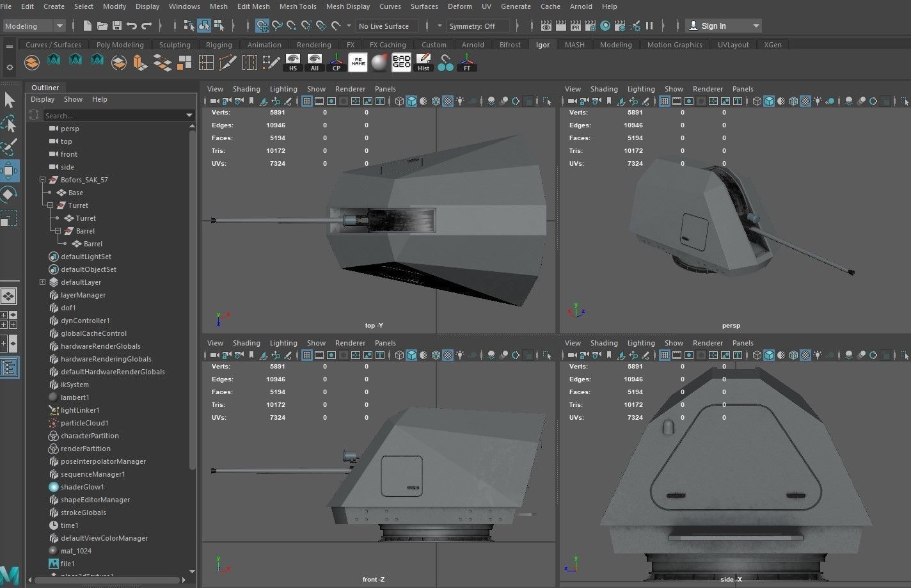Expand the defaultLayer node
Screen dimensions: 911x588
tap(43, 282)
